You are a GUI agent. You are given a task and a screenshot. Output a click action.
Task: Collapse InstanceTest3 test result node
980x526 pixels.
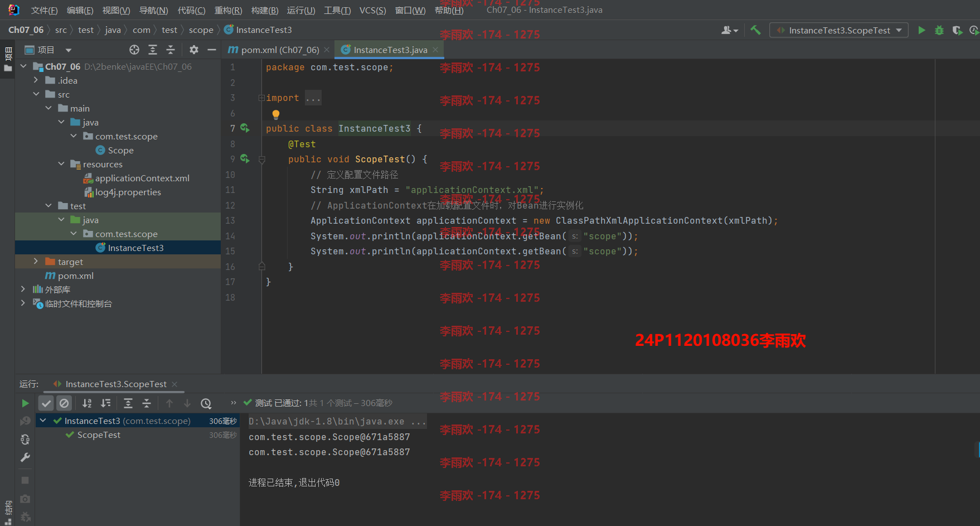[x=43, y=421]
